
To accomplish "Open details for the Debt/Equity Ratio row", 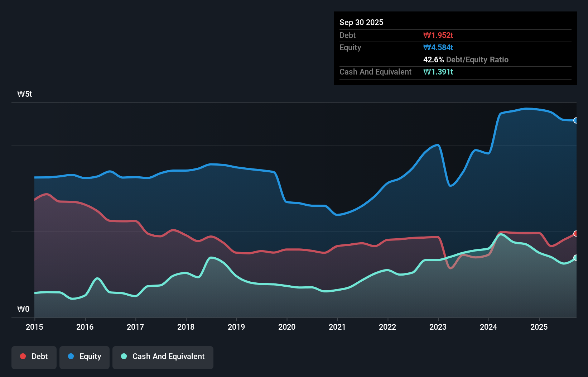I will point(466,59).
